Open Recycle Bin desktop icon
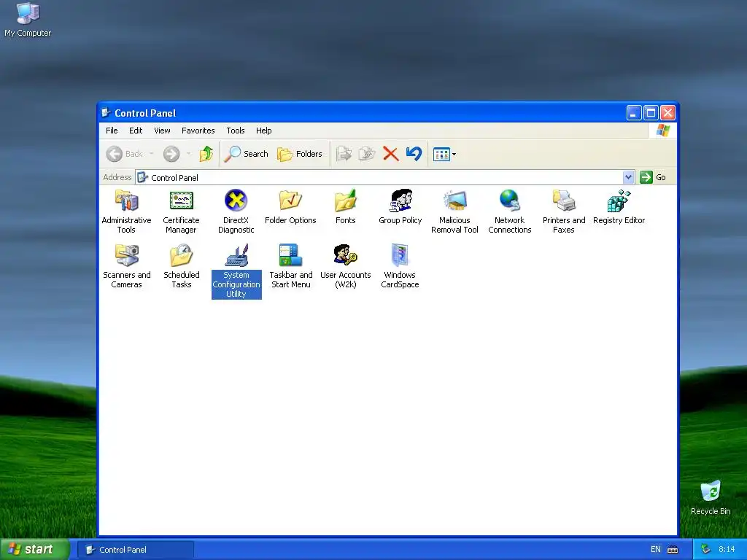This screenshot has width=747, height=560. coord(711,497)
